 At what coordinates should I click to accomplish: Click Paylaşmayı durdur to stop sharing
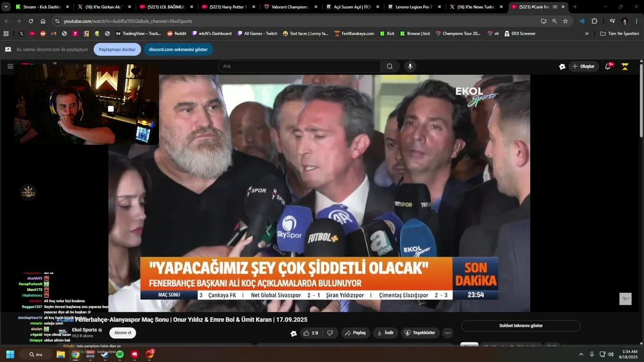[x=117, y=49]
